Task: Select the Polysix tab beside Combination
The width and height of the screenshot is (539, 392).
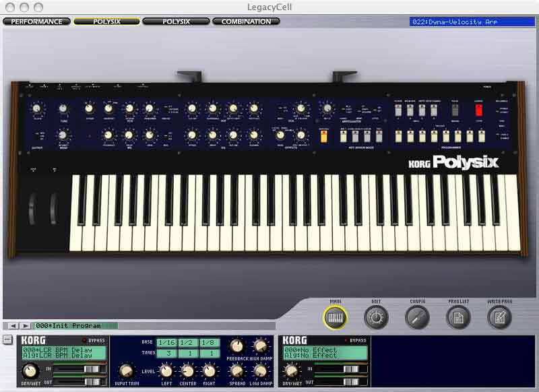Action: [176, 22]
